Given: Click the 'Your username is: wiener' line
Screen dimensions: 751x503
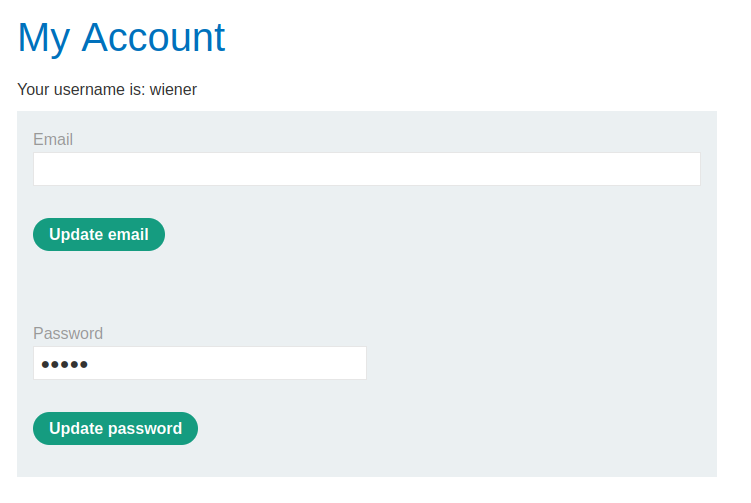Looking at the screenshot, I should click(107, 90).
